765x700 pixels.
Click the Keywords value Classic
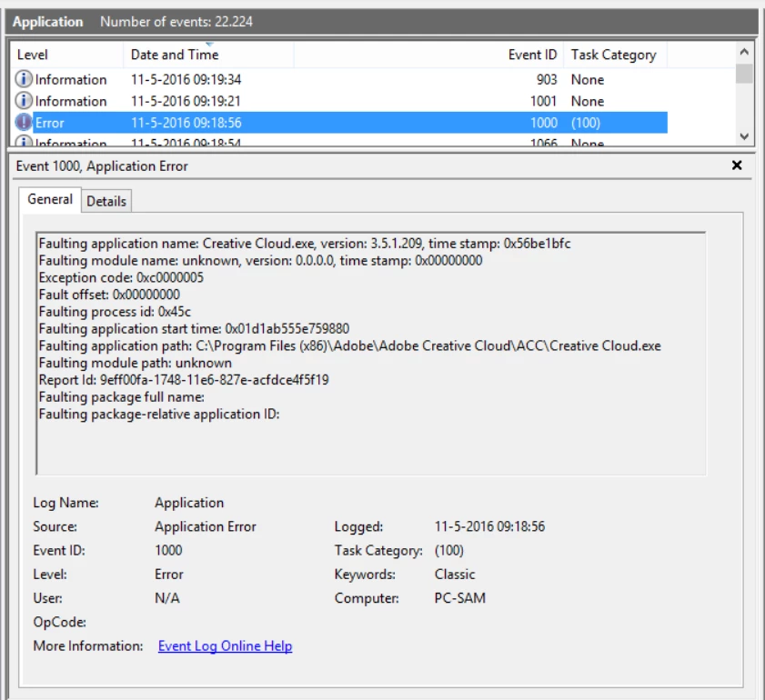coord(455,575)
